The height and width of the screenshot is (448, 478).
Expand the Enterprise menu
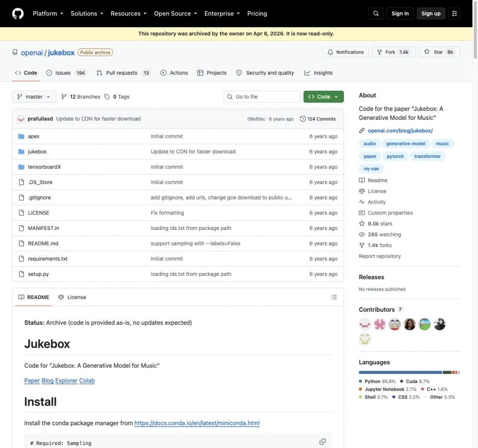click(222, 13)
